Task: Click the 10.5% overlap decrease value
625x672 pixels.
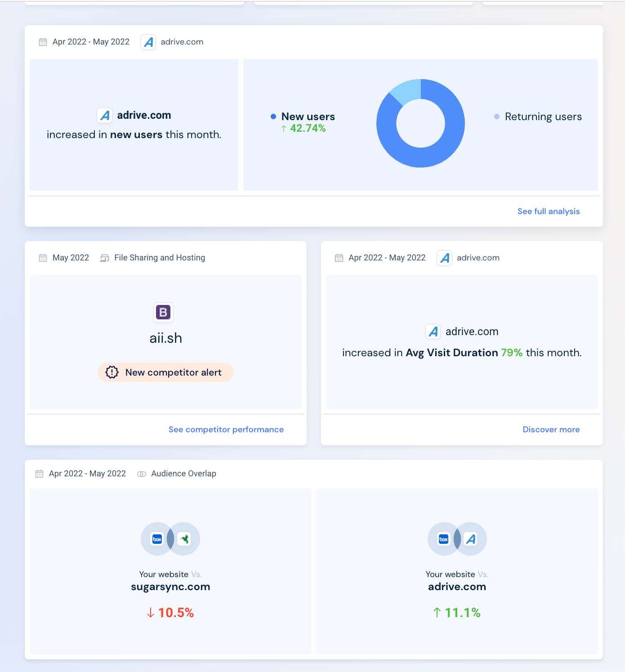Action: pyautogui.click(x=176, y=613)
